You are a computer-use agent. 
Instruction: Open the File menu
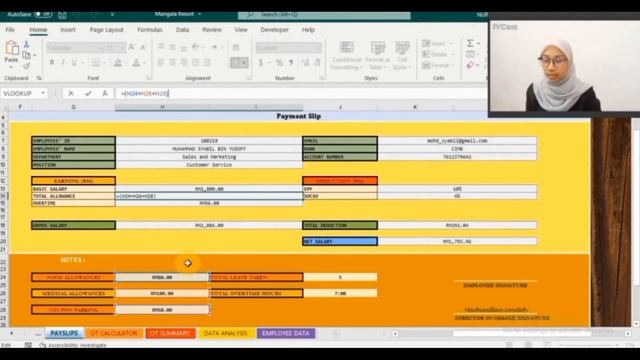point(10,30)
